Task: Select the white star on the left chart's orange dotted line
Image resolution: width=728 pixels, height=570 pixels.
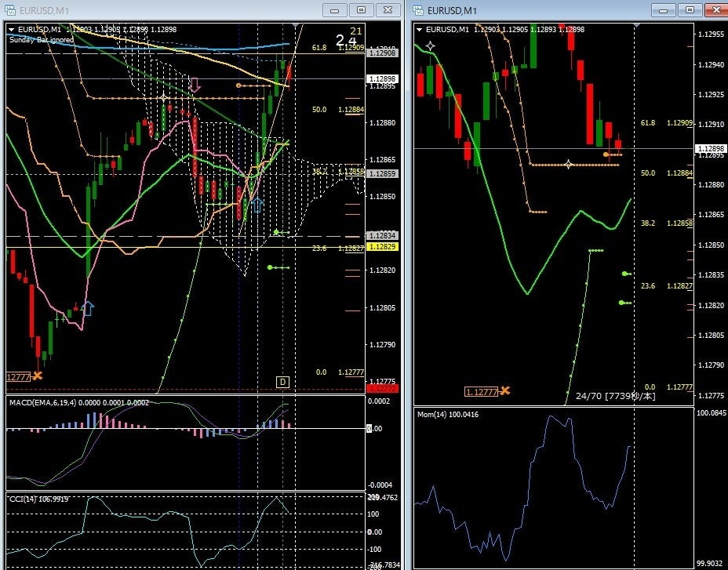Action: [163, 98]
